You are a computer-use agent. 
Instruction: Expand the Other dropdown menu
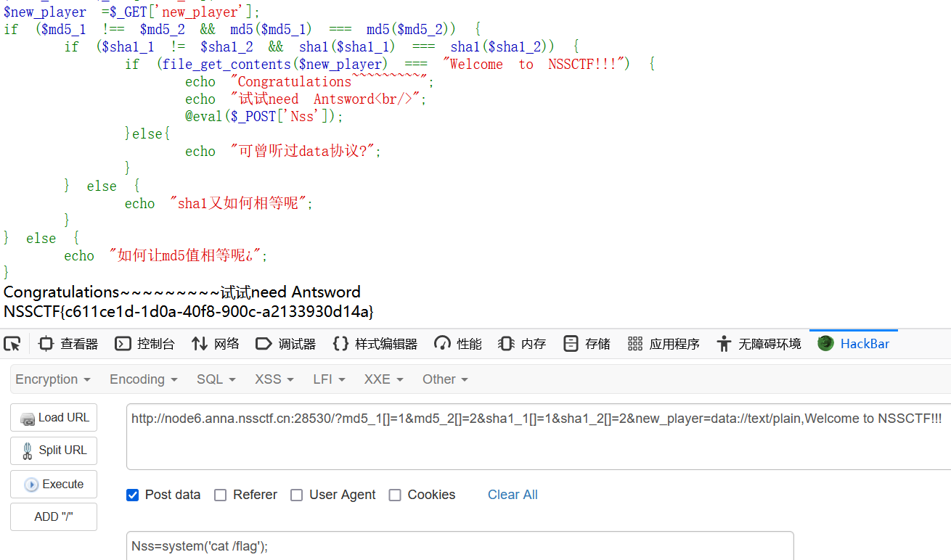point(445,379)
